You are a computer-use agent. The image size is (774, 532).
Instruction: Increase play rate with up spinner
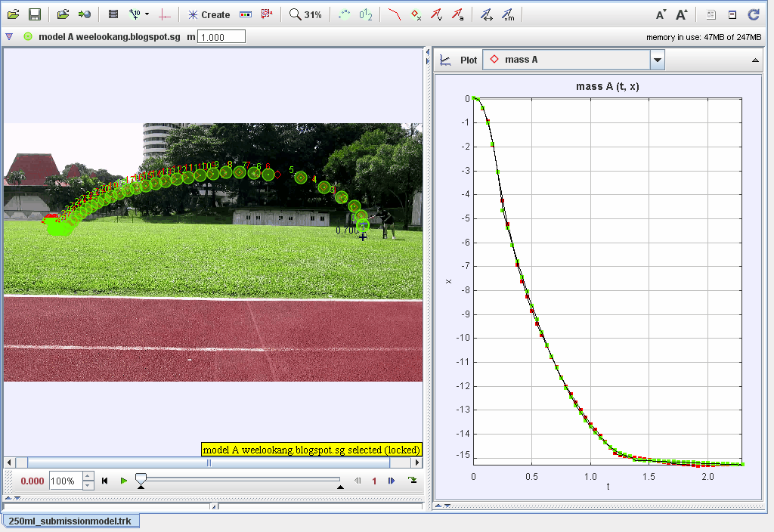click(88, 476)
